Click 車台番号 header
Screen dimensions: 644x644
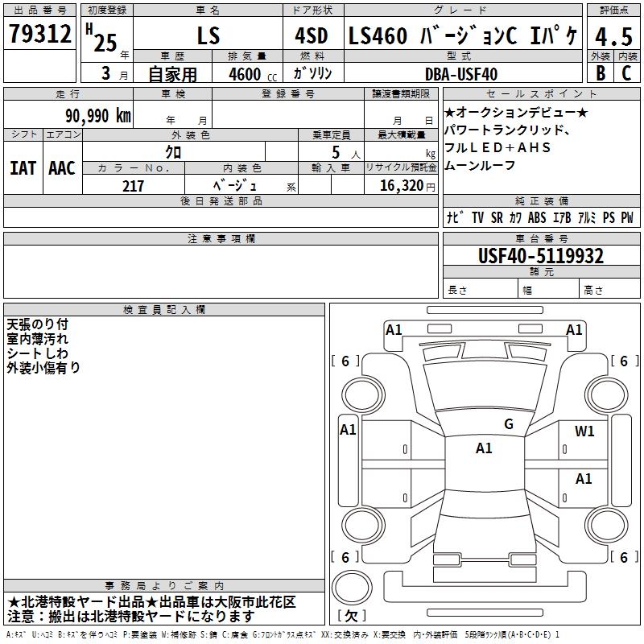(541, 238)
